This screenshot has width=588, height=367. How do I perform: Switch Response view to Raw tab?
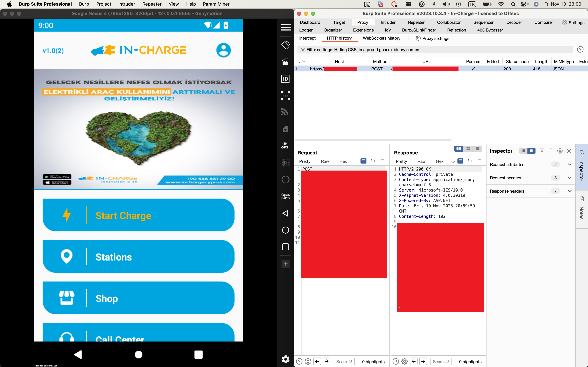[x=421, y=161]
